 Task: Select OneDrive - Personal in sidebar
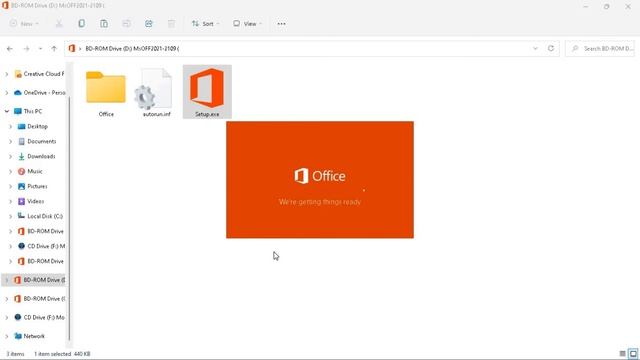(x=39, y=93)
